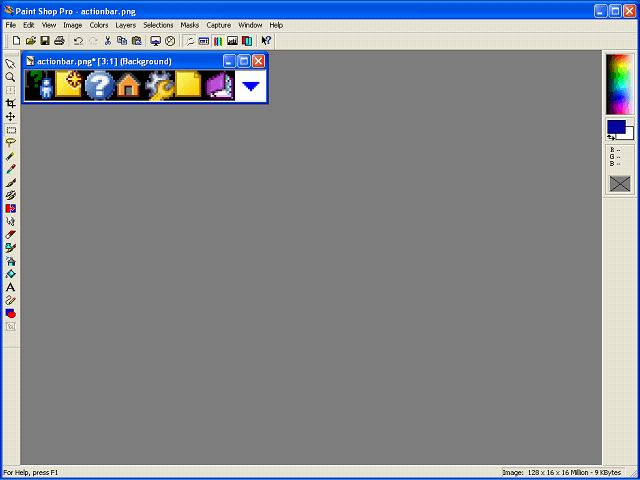Print the image using the printer icon
The height and width of the screenshot is (480, 640).
[x=60, y=40]
